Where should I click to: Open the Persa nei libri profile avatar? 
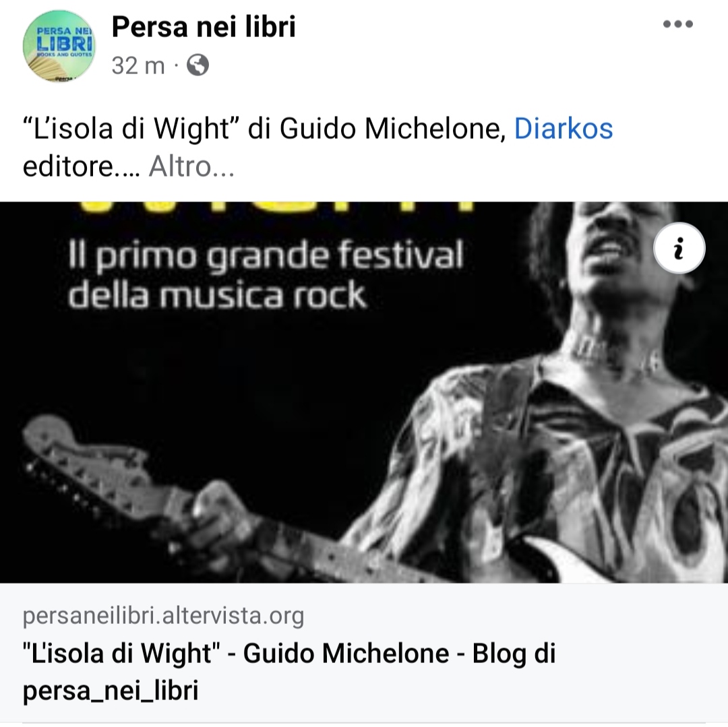click(59, 46)
